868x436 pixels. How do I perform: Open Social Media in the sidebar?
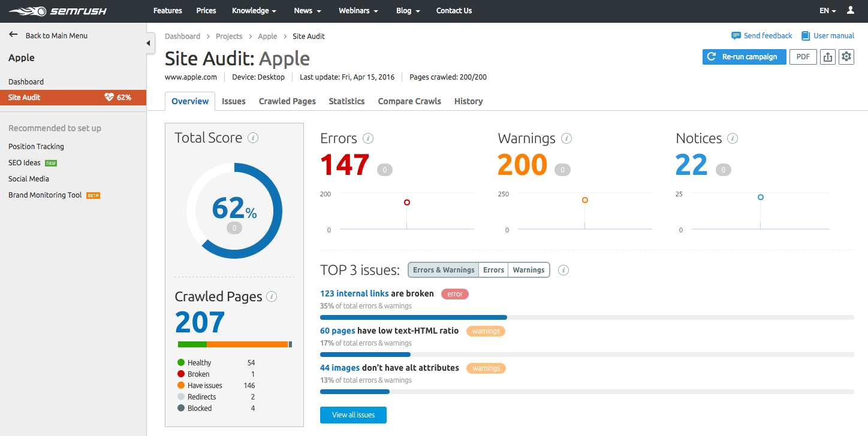pos(29,178)
